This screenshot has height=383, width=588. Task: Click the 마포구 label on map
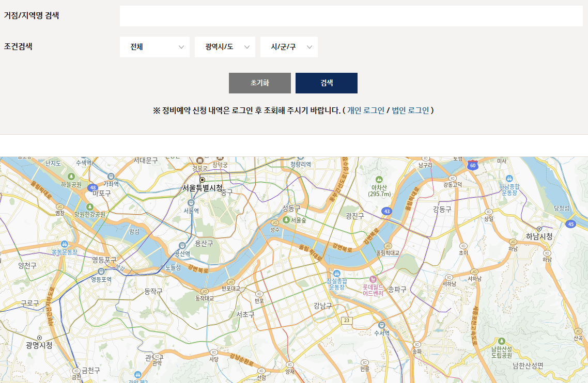(102, 194)
